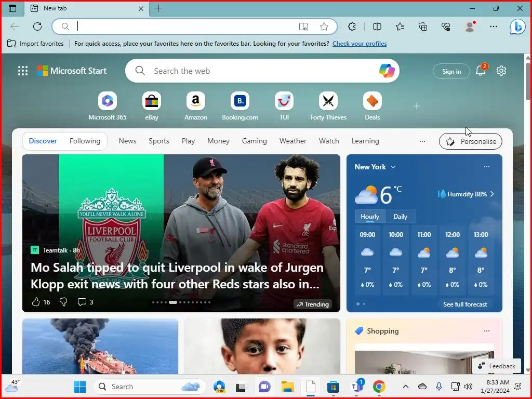Image resolution: width=532 pixels, height=399 pixels.
Task: Open the News category
Action: tap(128, 141)
